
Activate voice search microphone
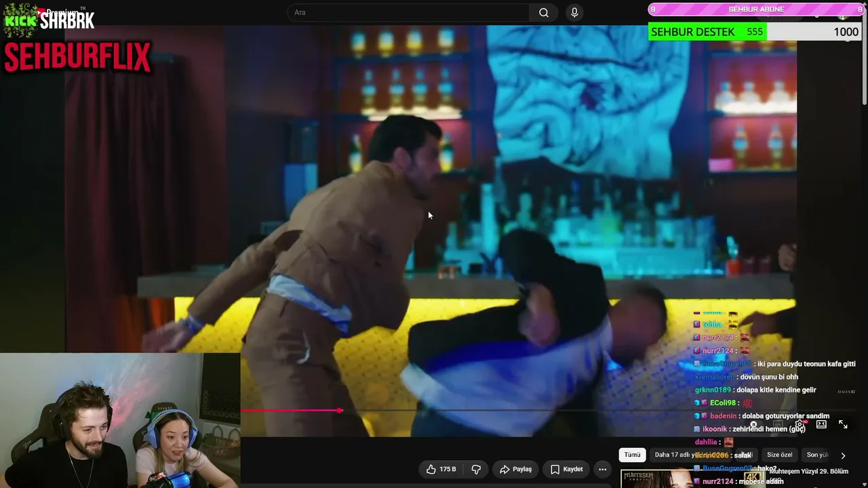[574, 13]
